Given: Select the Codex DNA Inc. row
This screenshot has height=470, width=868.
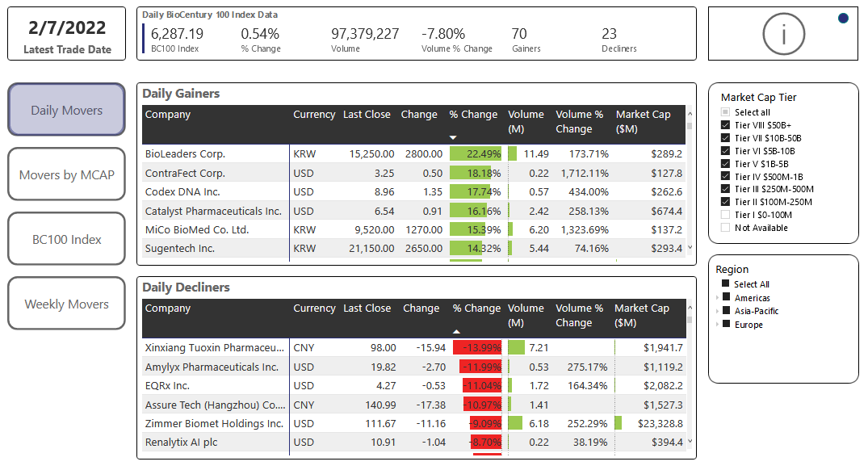Looking at the screenshot, I should tap(413, 192).
